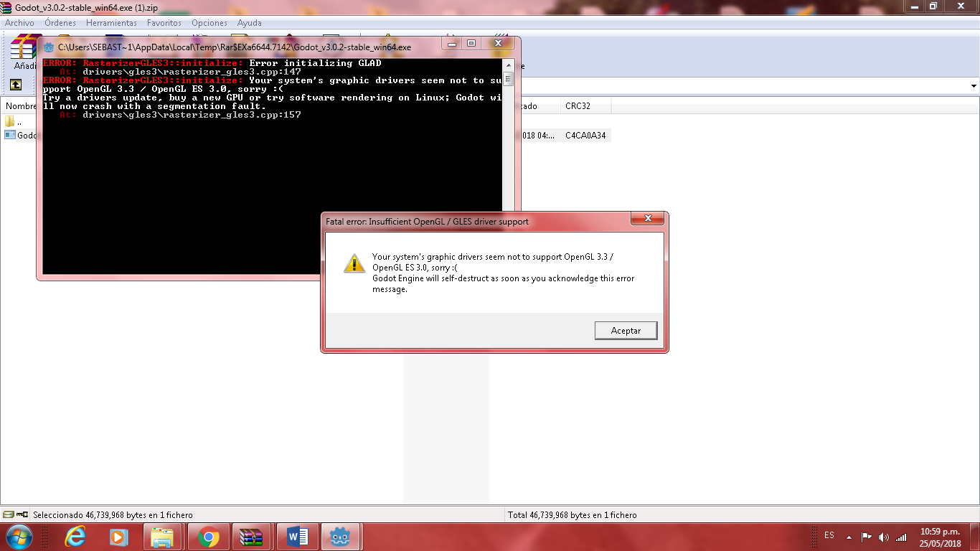
Task: Open the Órdenes menu
Action: (60, 23)
